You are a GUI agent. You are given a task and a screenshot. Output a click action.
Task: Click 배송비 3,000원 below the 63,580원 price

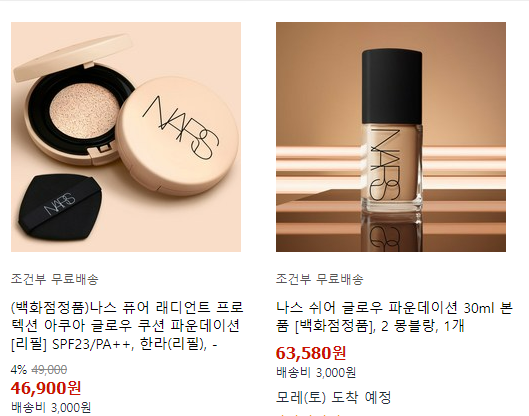pos(316,372)
